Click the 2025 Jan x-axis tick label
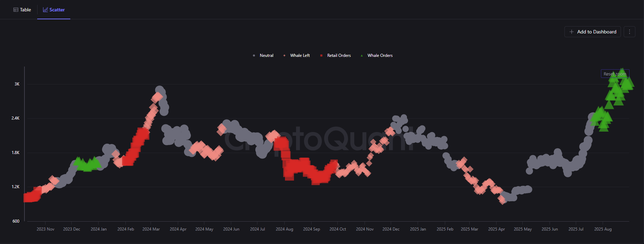Image resolution: width=644 pixels, height=244 pixels. (418, 229)
